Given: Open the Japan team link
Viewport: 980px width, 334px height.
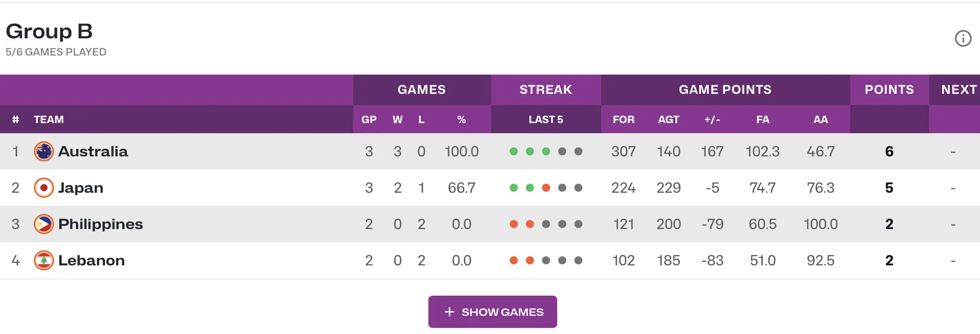Looking at the screenshot, I should tap(81, 188).
